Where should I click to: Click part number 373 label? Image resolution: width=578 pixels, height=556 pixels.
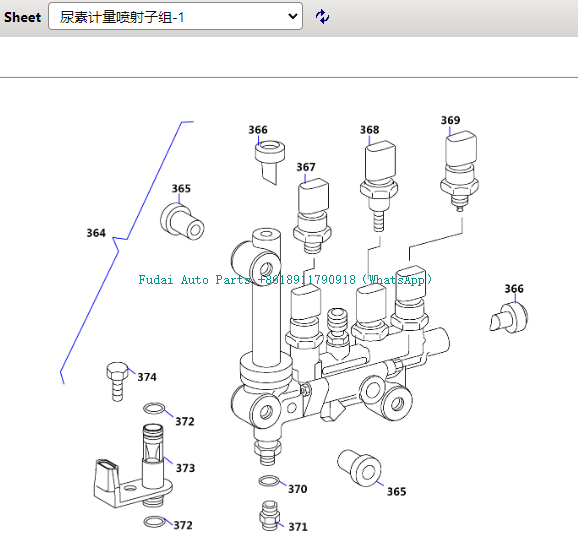click(185, 468)
